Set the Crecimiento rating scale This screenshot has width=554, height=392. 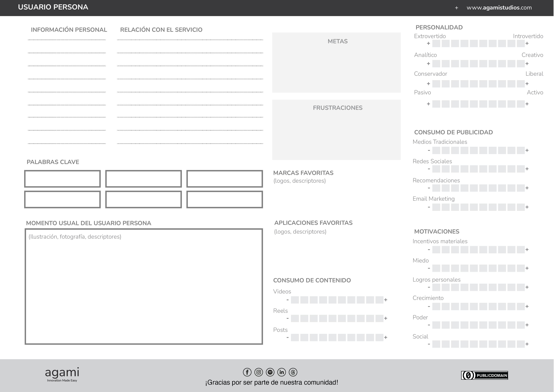coord(478,307)
